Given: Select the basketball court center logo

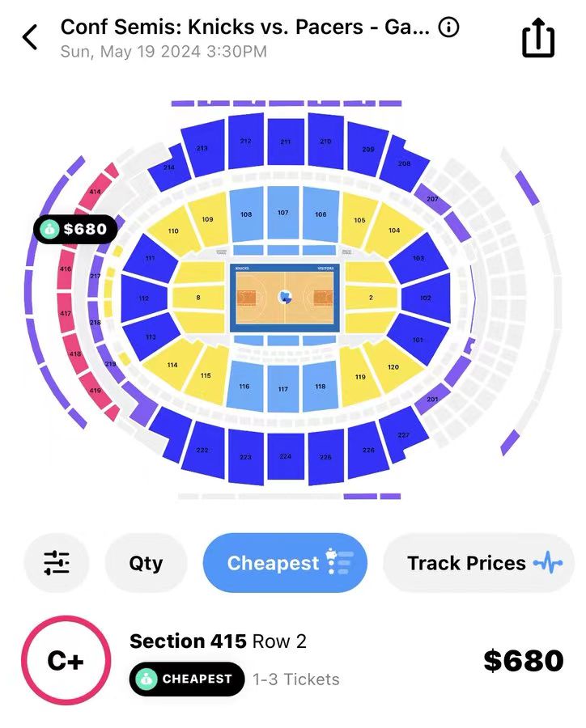Looking at the screenshot, I should (285, 297).
